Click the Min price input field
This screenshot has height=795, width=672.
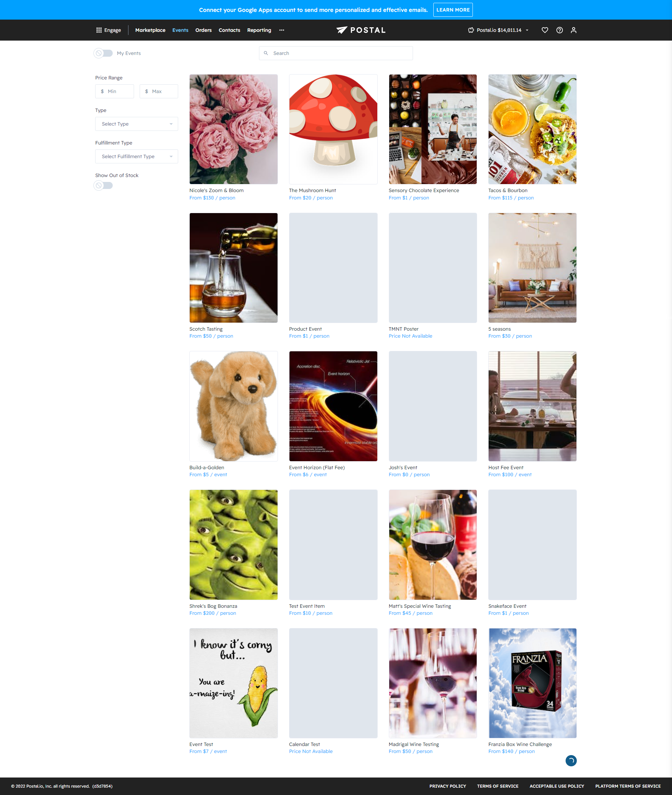pyautogui.click(x=114, y=91)
